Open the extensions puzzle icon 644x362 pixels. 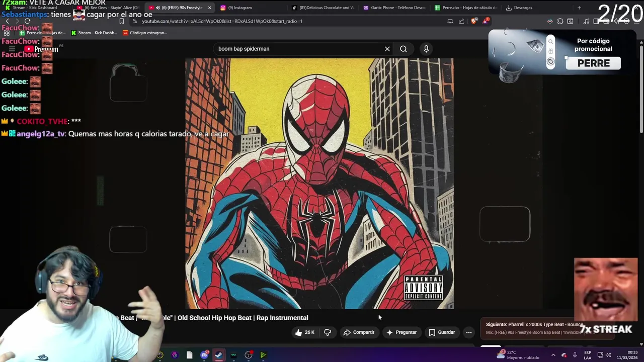560,21
